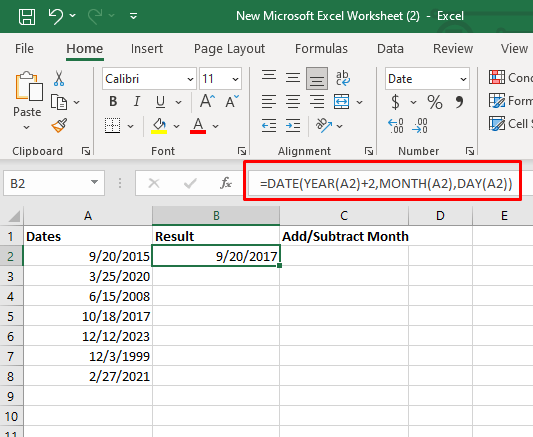Switch to the Home tab
The width and height of the screenshot is (533, 437).
pos(85,49)
